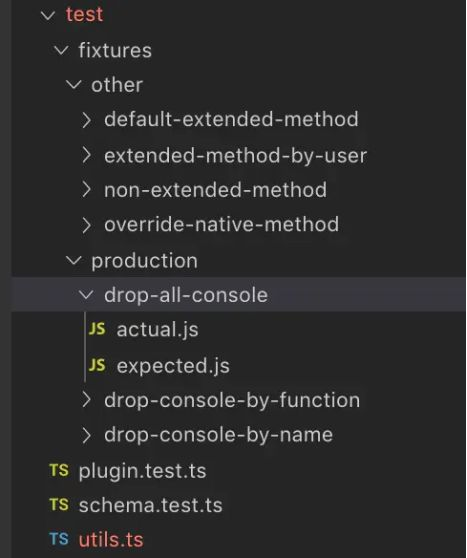Screen dimensions: 467x558
Task: Select the utils.ts file
Action: click(111, 539)
